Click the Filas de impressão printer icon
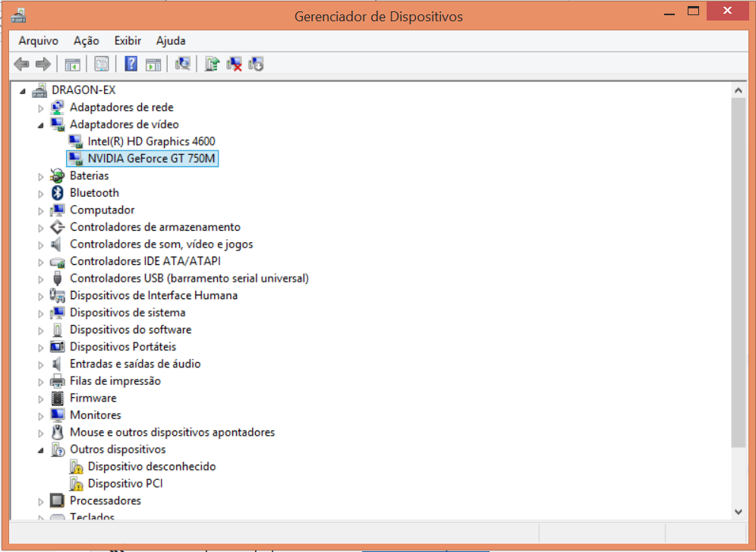This screenshot has height=552, width=756. (58, 381)
